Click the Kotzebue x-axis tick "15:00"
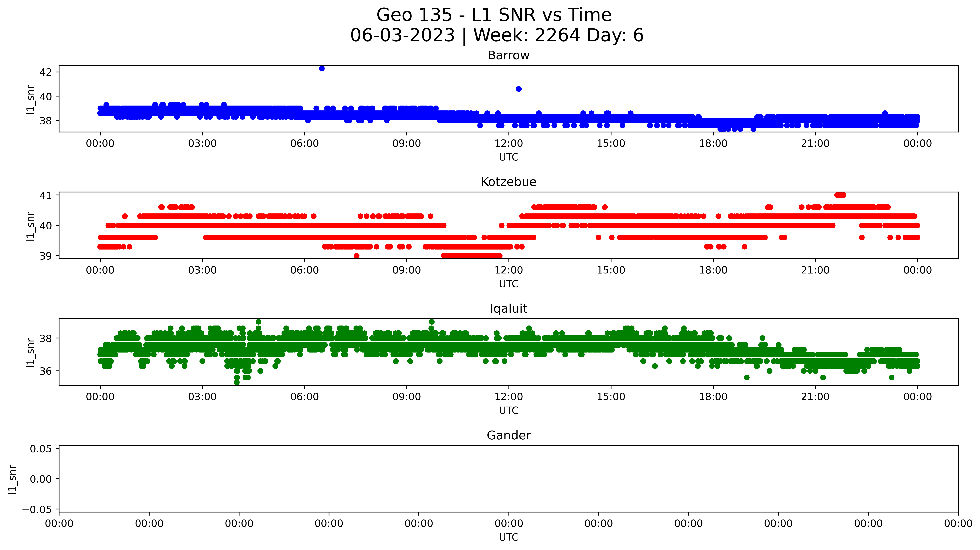 click(611, 270)
